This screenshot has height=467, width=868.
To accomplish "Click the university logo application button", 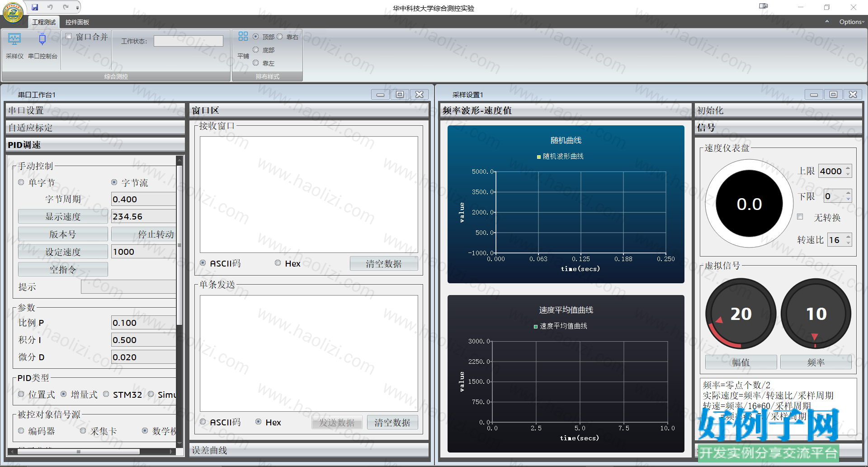I will [13, 12].
